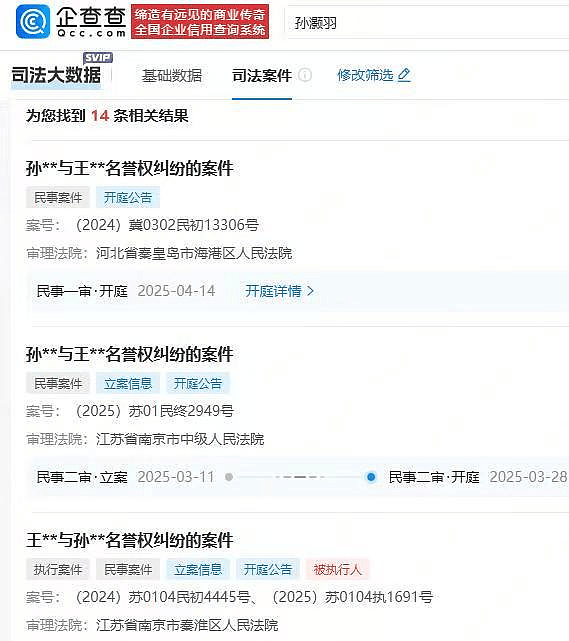
Task: Click the 修改筛选 link
Action: [x=365, y=75]
